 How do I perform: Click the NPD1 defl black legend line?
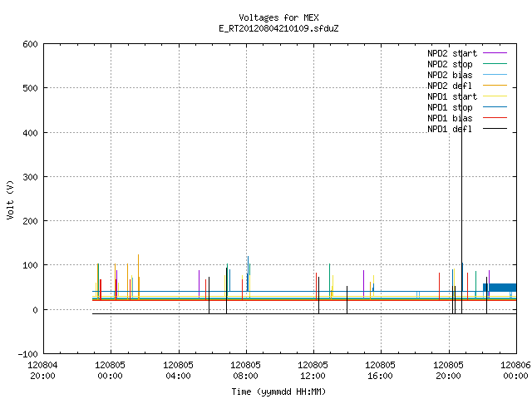[495, 129]
